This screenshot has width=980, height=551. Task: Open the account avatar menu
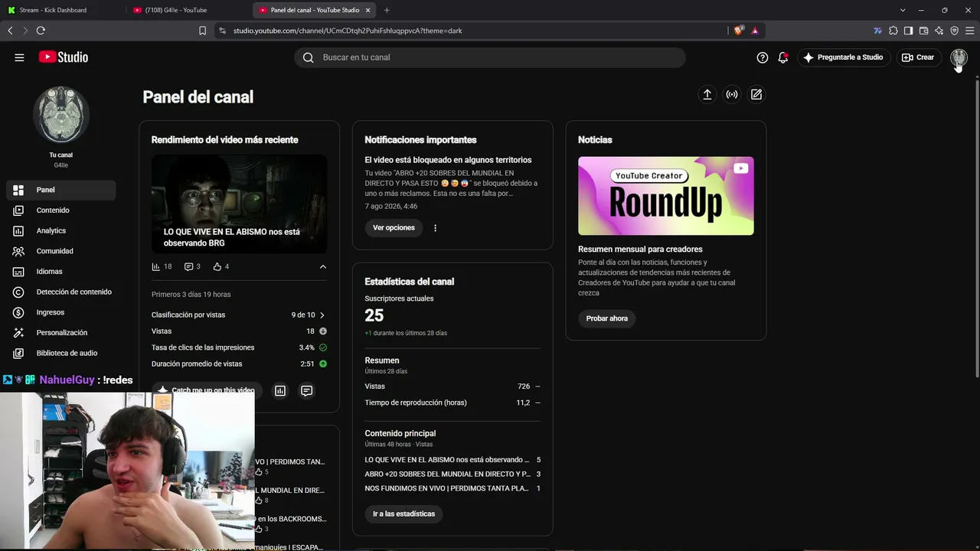(959, 57)
